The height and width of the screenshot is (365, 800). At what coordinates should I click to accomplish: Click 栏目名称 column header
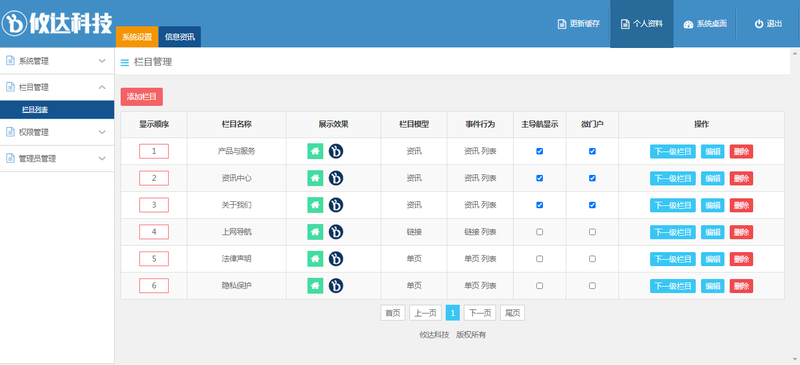click(236, 124)
